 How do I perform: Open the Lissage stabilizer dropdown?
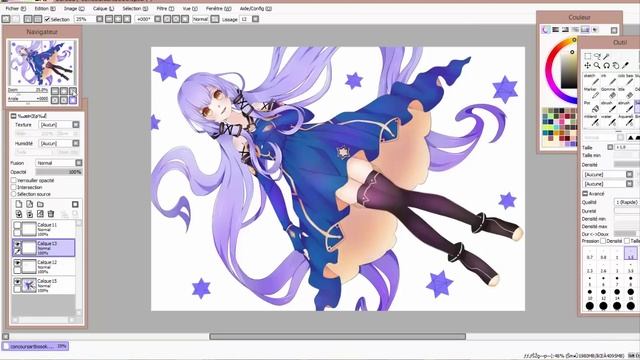tap(255, 19)
